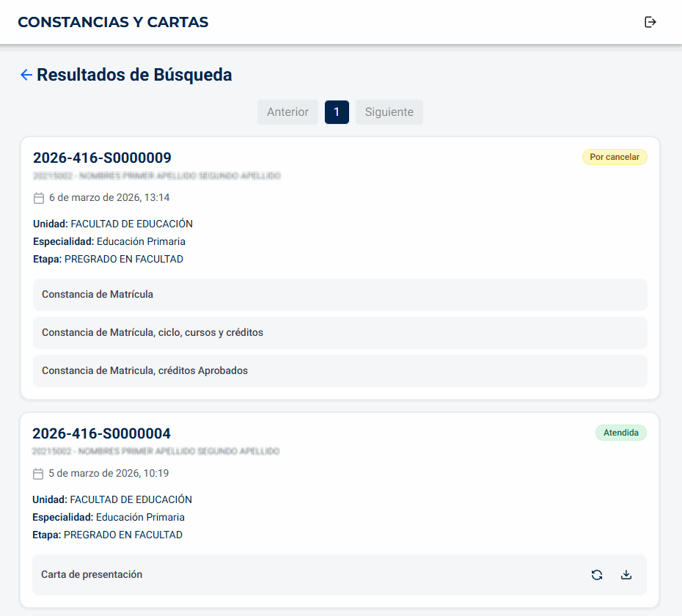Click the Resultados de Búsqueda heading
Image resolution: width=682 pixels, height=616 pixels.
[x=134, y=75]
